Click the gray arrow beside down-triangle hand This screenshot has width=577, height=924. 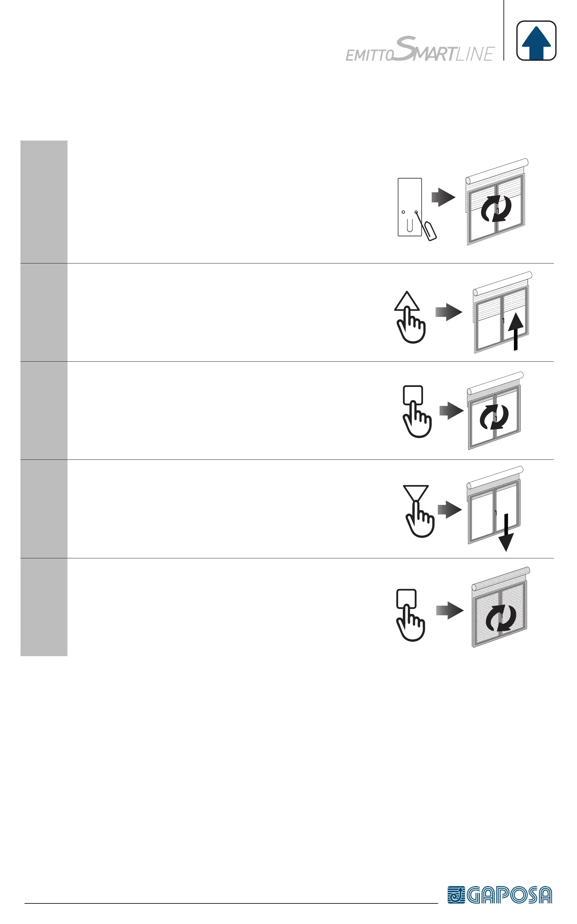point(450,509)
